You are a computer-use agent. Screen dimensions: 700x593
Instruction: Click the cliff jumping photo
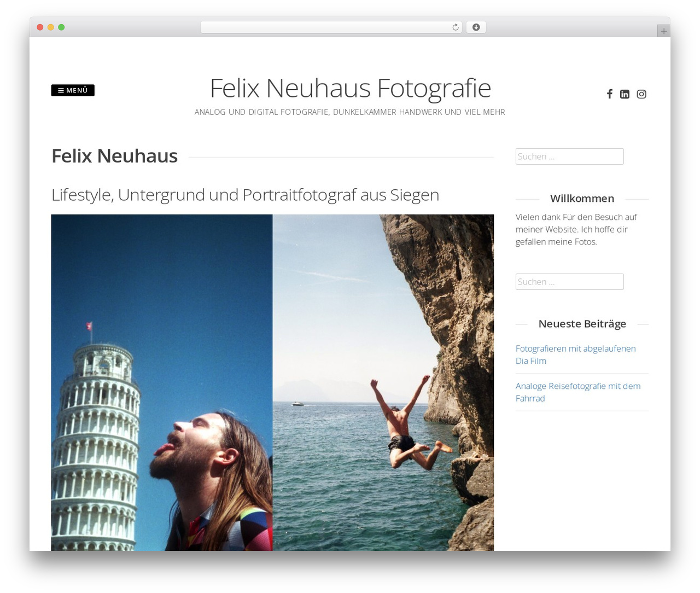pos(383,382)
